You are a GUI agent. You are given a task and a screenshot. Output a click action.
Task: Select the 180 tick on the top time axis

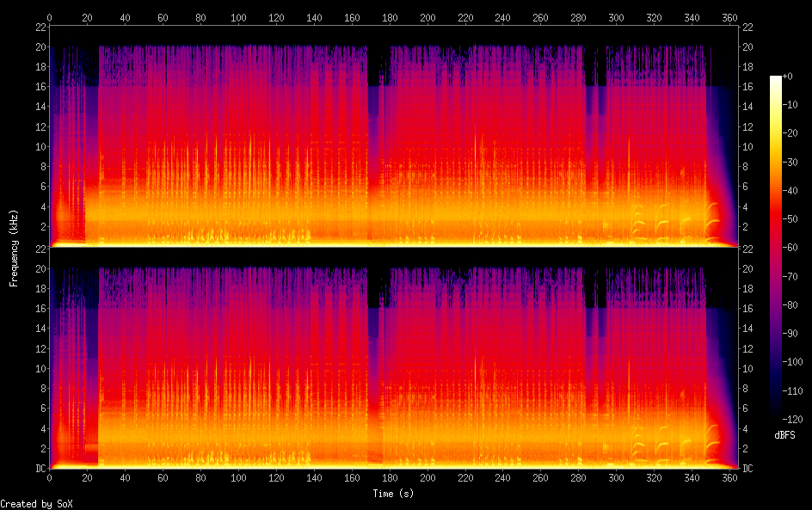click(x=390, y=16)
